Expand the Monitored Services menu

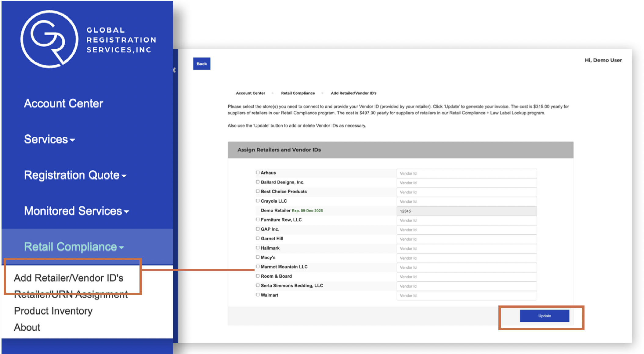76,211
